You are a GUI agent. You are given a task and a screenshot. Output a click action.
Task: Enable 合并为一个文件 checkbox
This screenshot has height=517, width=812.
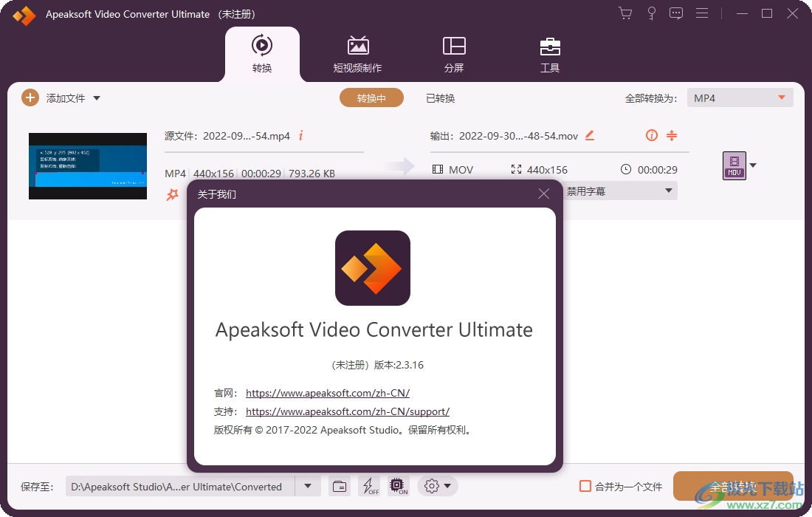point(585,487)
